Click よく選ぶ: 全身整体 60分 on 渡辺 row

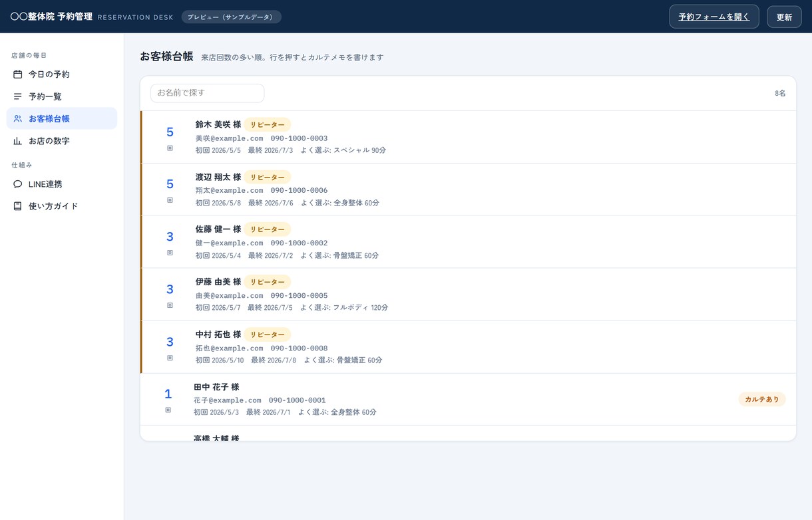click(340, 203)
